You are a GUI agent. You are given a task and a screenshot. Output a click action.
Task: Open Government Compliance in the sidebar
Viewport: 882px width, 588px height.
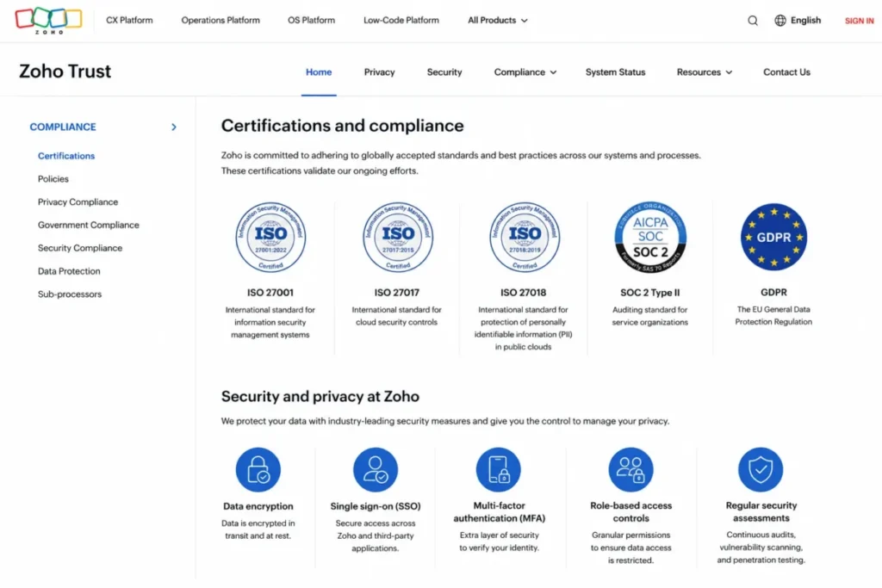tap(89, 225)
